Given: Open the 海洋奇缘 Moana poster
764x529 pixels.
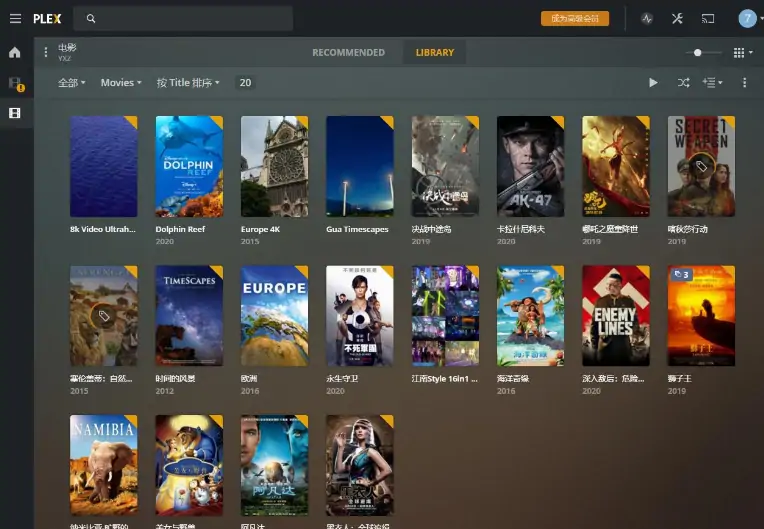Looking at the screenshot, I should (530, 316).
